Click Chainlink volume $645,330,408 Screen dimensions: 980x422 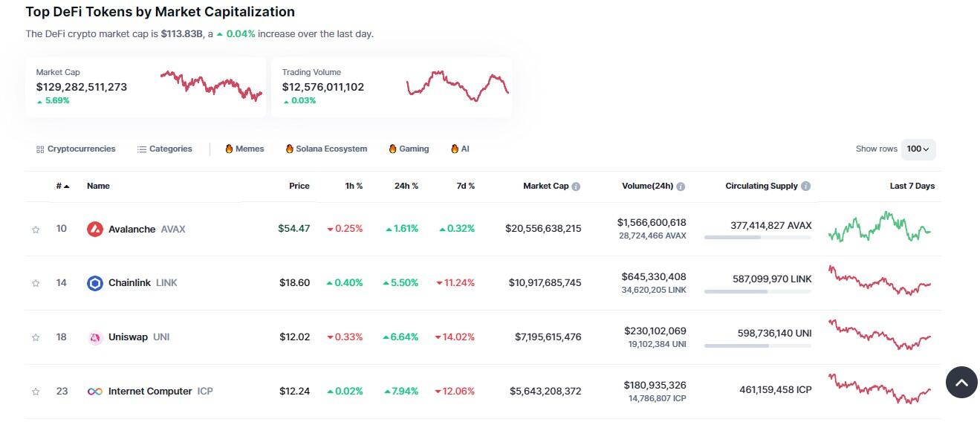click(x=654, y=276)
